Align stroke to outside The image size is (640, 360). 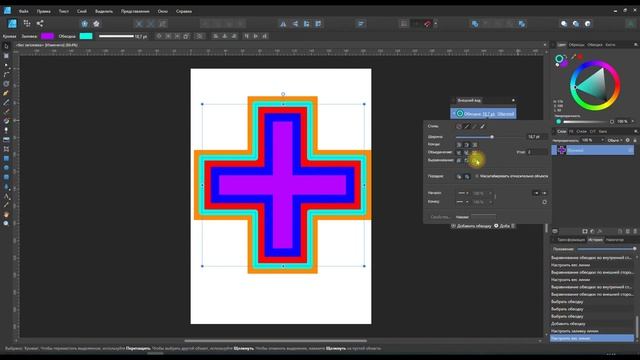[x=475, y=160]
